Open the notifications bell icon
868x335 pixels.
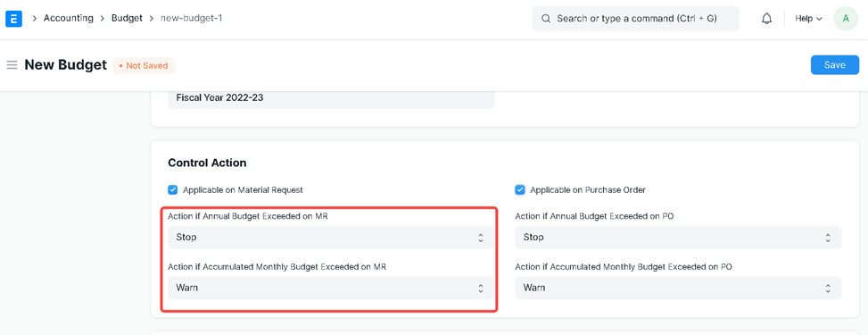[766, 18]
